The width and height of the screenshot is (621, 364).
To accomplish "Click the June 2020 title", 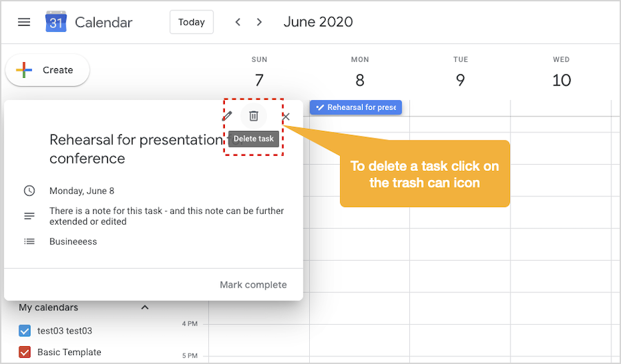I will point(318,22).
